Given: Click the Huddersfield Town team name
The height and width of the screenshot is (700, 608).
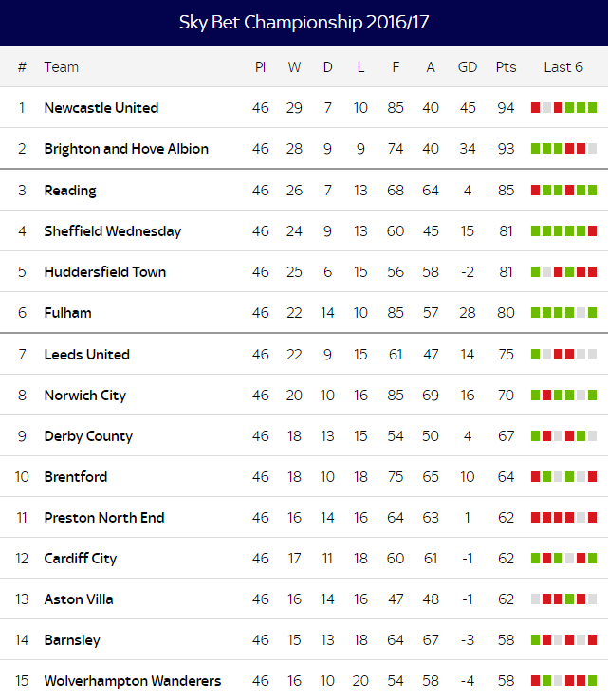Looking at the screenshot, I should coord(105,272).
